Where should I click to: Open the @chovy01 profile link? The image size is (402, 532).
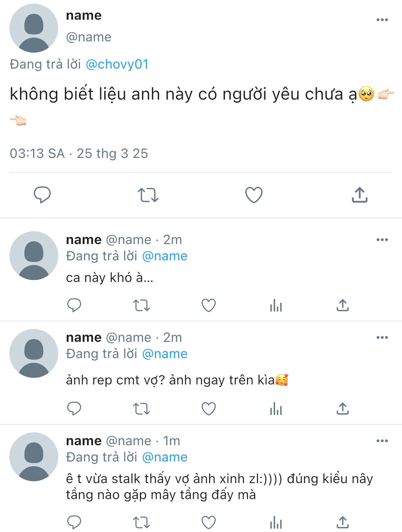117,64
